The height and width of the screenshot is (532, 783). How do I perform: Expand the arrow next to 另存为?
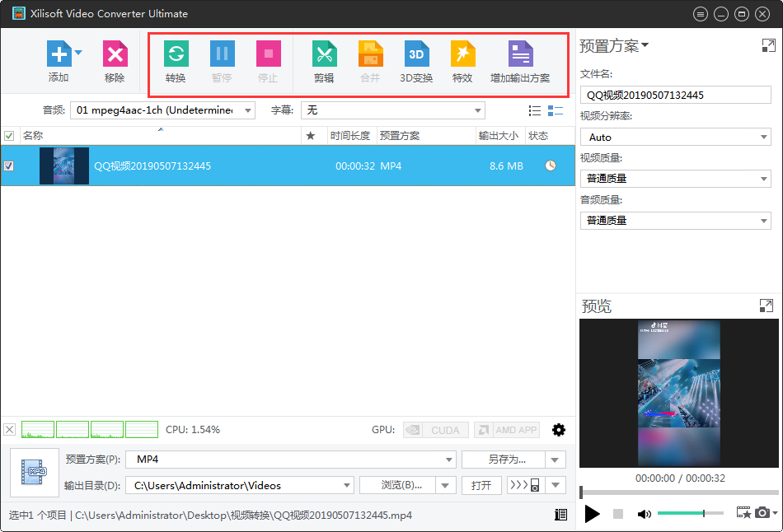tap(556, 460)
